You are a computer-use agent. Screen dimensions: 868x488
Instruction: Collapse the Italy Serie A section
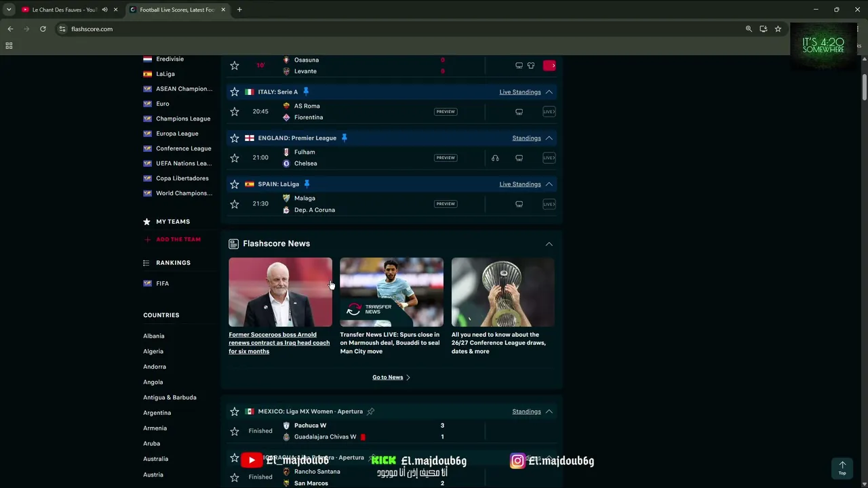tap(549, 92)
